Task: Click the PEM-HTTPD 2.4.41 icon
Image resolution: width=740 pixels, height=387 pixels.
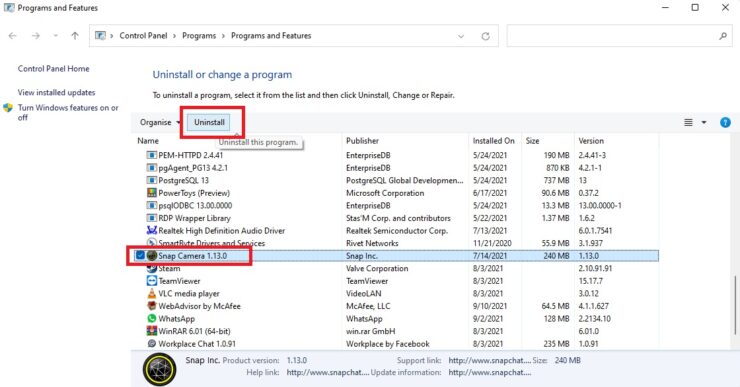Action: 151,155
